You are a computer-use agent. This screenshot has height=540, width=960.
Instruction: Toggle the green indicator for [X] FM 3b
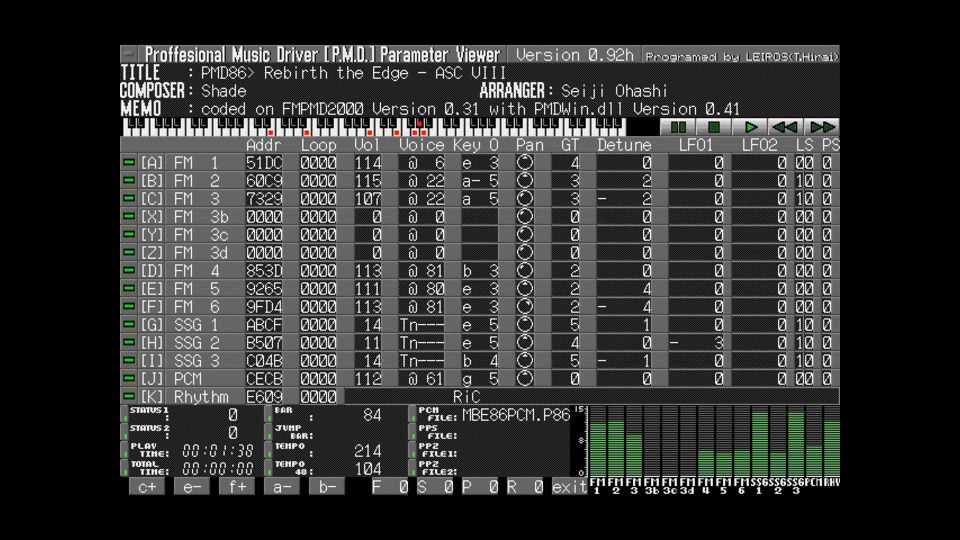tap(129, 216)
